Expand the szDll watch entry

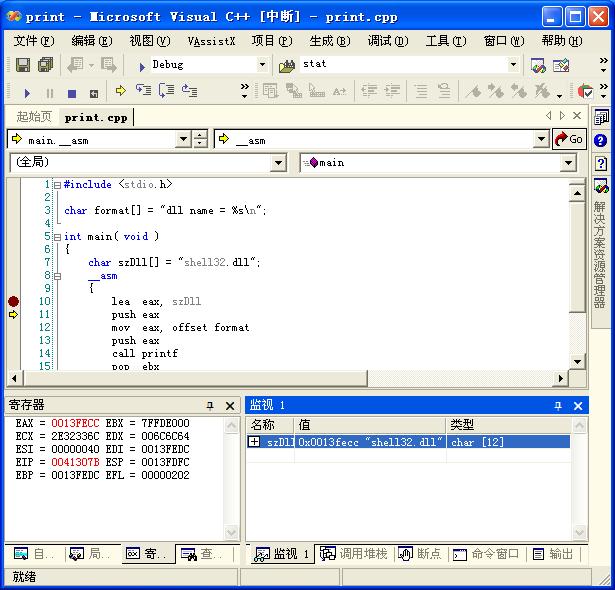254,442
